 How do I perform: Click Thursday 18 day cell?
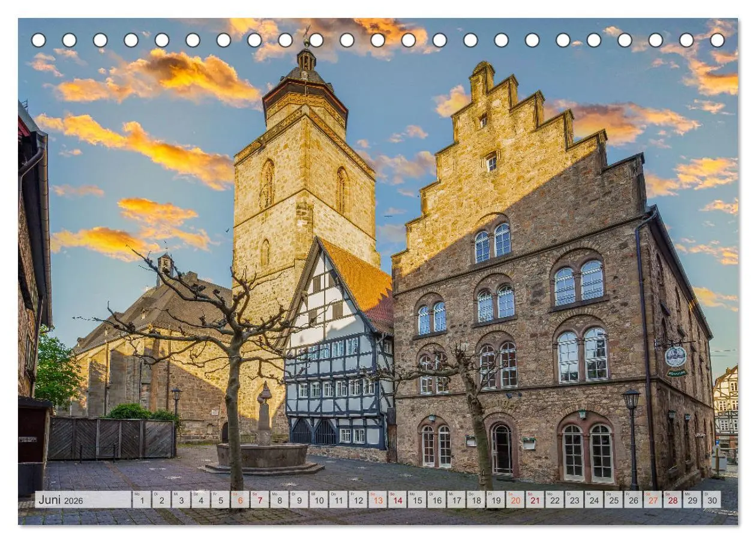pos(476,500)
